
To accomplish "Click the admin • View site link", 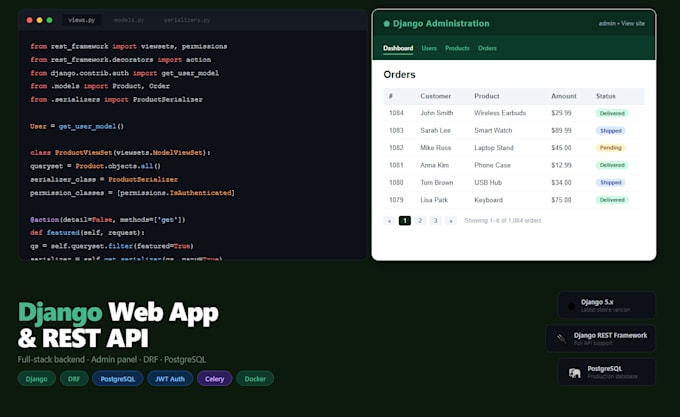I will (x=621, y=23).
